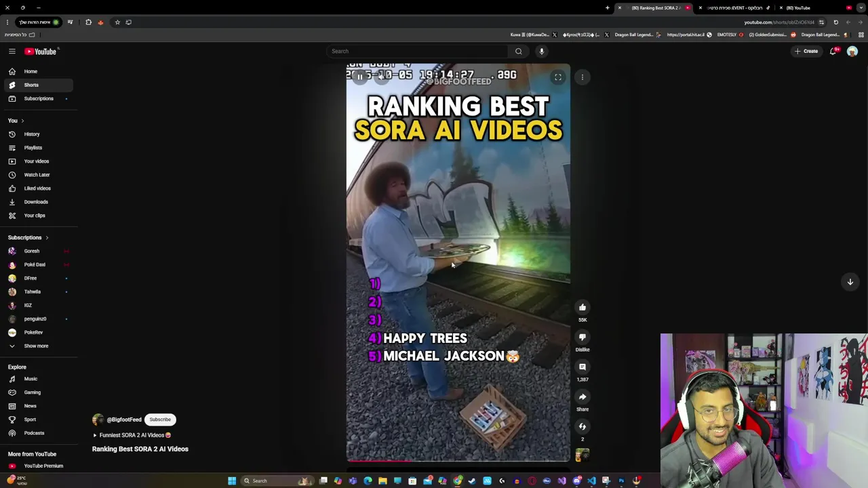This screenshot has width=868, height=488.
Task: Open the DFree channel subscription
Action: 37,279
